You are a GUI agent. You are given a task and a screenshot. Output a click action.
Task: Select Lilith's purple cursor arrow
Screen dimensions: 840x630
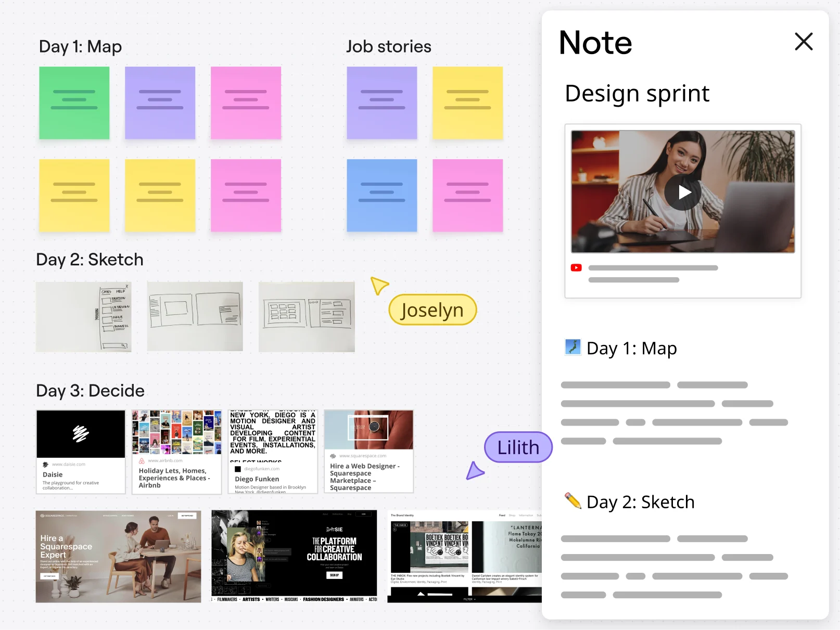(x=475, y=470)
